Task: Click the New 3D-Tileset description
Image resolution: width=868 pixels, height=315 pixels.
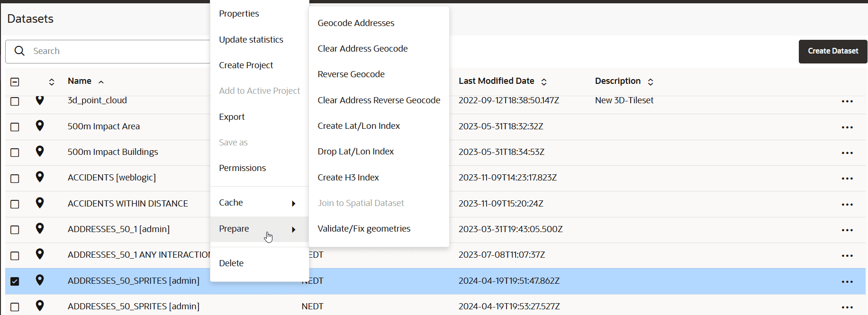Action: 624,100
